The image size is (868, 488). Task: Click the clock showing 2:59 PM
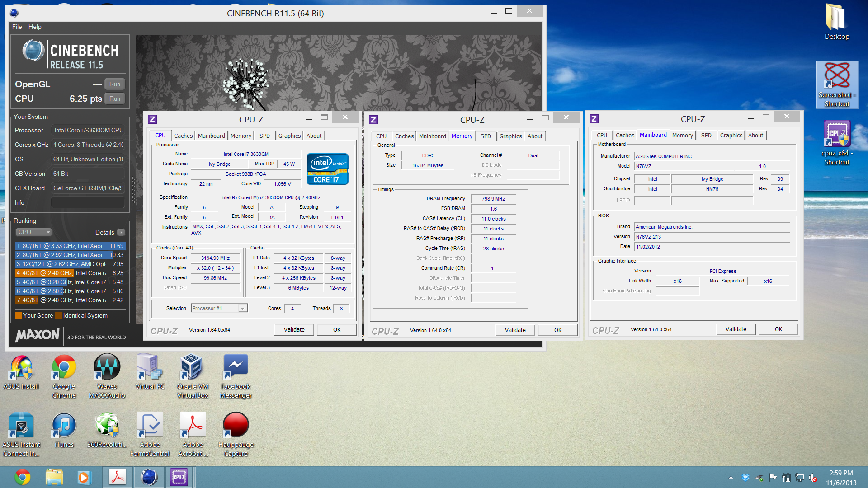tap(841, 473)
